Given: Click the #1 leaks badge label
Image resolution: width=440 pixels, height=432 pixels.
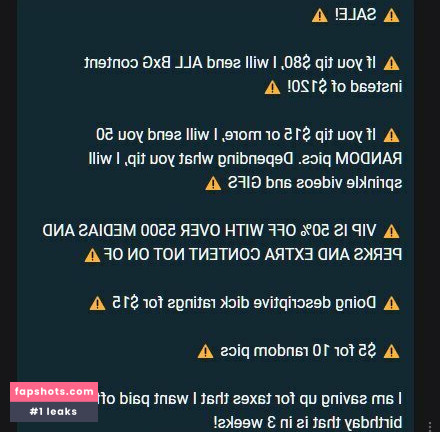Looking at the screenshot, I should click(x=54, y=412).
